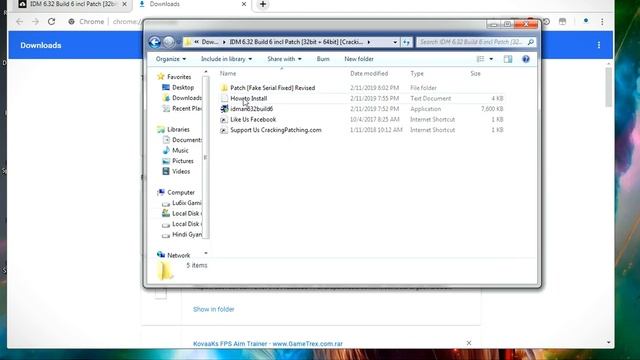
Task: Click the Like Us Facebook shortcut icon
Action: point(224,120)
